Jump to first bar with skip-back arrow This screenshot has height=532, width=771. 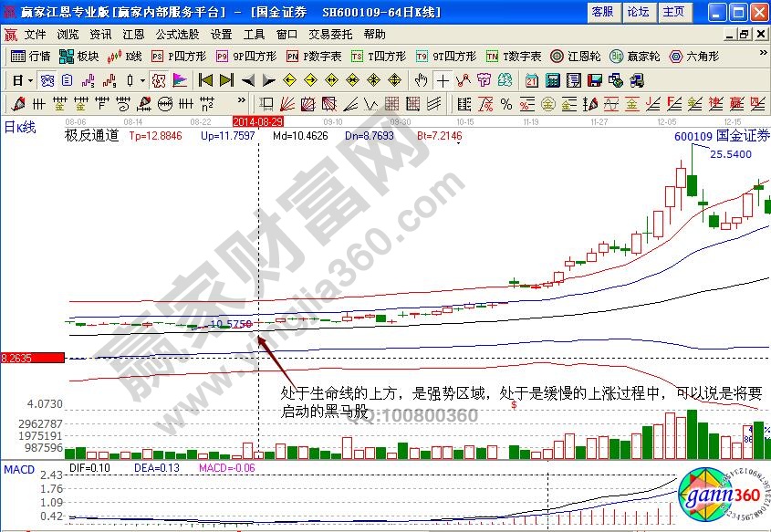coord(206,80)
